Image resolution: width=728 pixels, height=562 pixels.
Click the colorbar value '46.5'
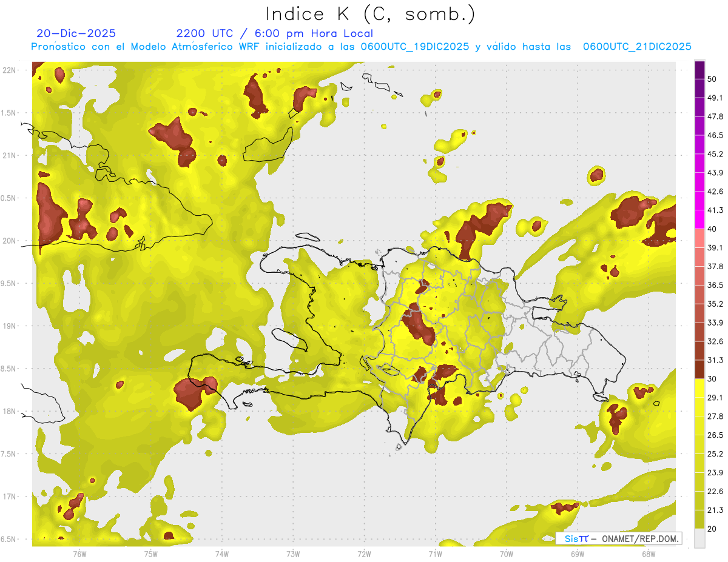click(x=715, y=135)
